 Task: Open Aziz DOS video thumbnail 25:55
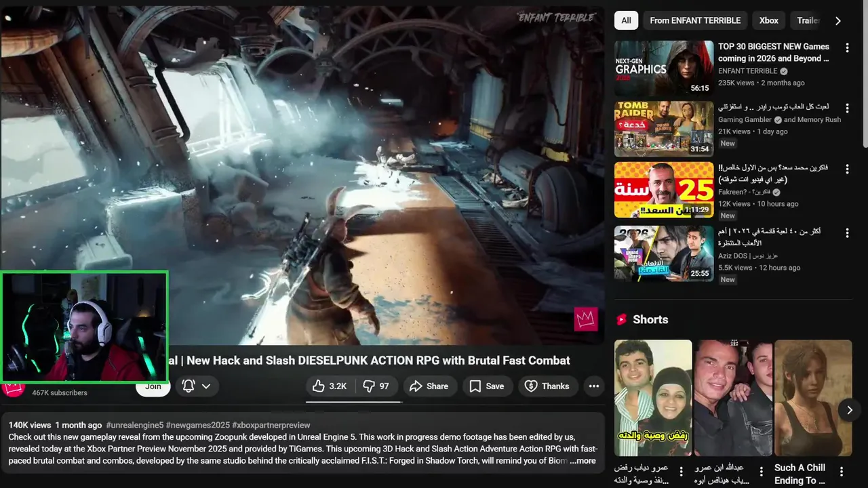(x=664, y=253)
